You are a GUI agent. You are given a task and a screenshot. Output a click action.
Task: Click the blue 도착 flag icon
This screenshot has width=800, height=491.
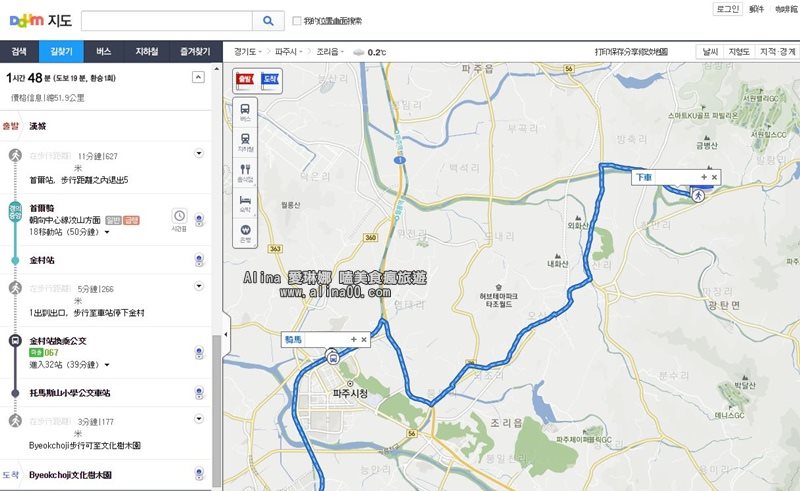pyautogui.click(x=270, y=81)
